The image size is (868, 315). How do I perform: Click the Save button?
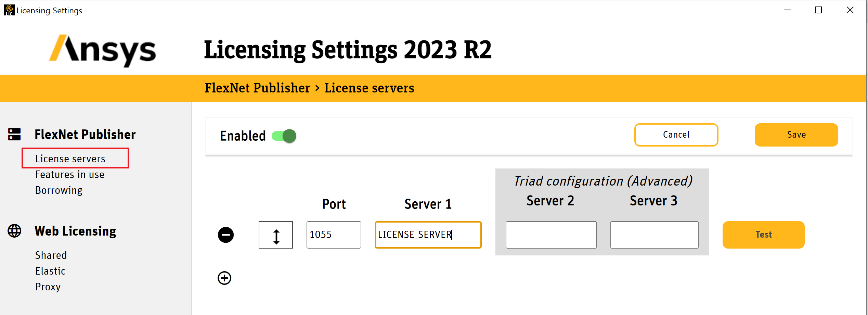(x=796, y=135)
